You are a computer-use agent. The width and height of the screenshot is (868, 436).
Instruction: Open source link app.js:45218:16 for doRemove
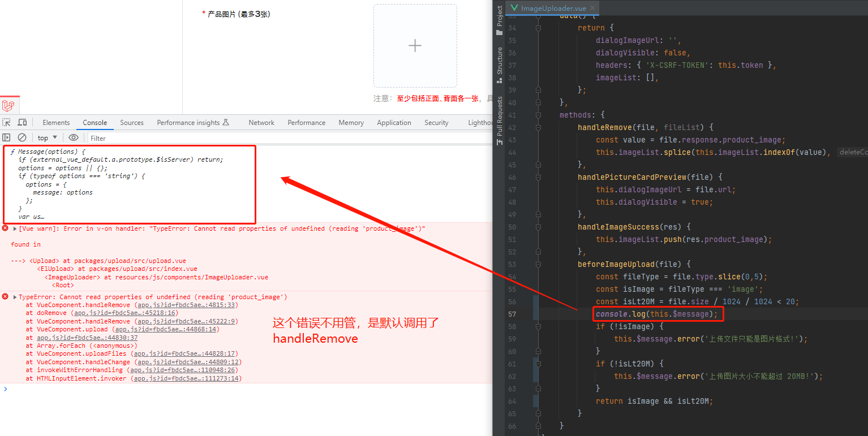126,313
